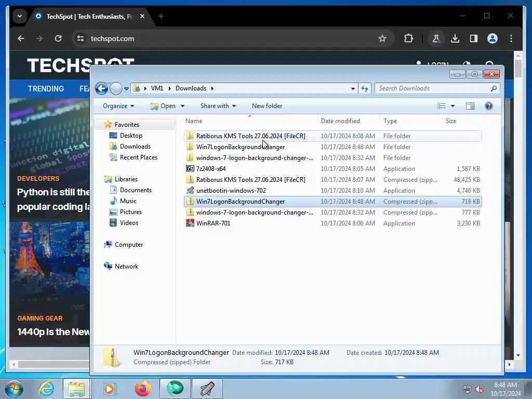This screenshot has width=532, height=399.
Task: Bookmark this page with the star icon
Action: 382,38
